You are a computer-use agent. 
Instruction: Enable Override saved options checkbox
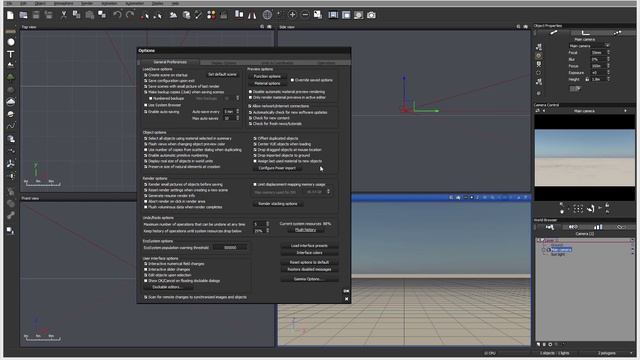click(292, 80)
